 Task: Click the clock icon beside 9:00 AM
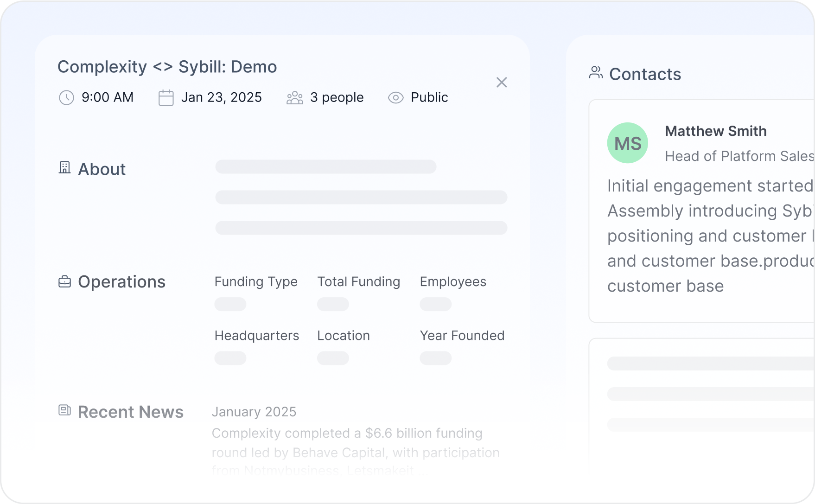pyautogui.click(x=66, y=98)
